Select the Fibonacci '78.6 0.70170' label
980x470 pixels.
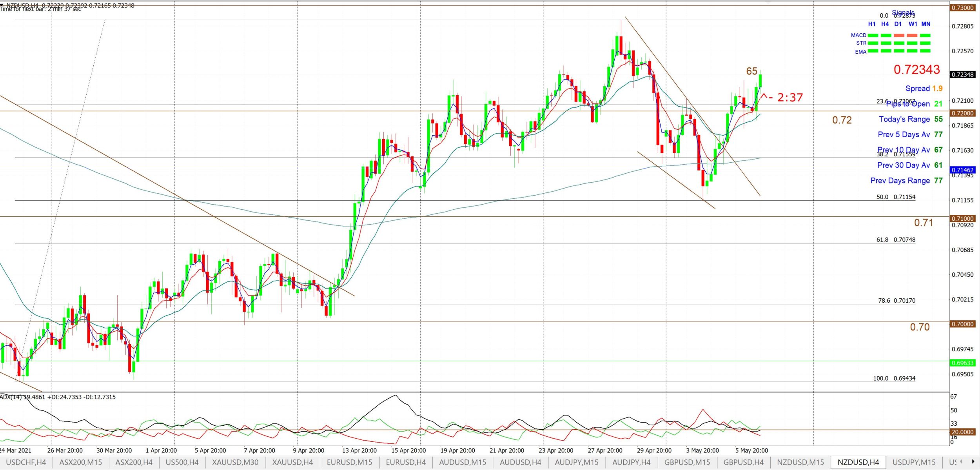tap(897, 301)
